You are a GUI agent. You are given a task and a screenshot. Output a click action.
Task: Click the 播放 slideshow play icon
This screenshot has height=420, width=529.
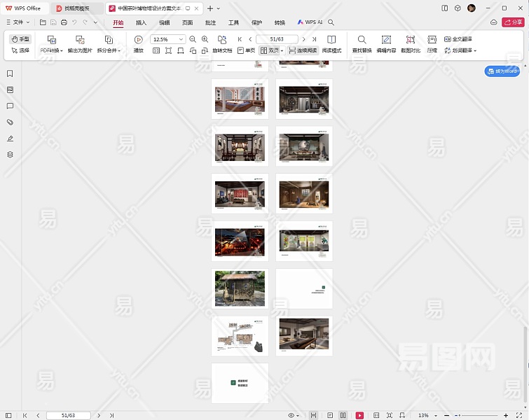138,40
